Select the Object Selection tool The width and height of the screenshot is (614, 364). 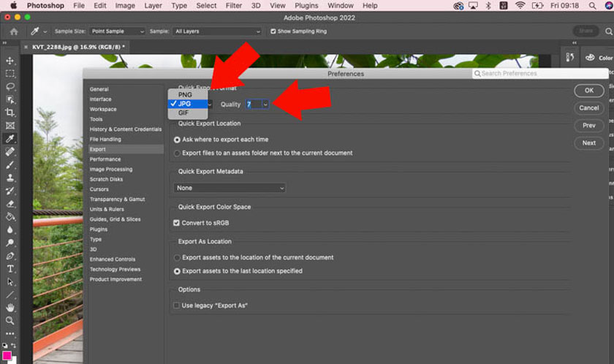click(10, 99)
